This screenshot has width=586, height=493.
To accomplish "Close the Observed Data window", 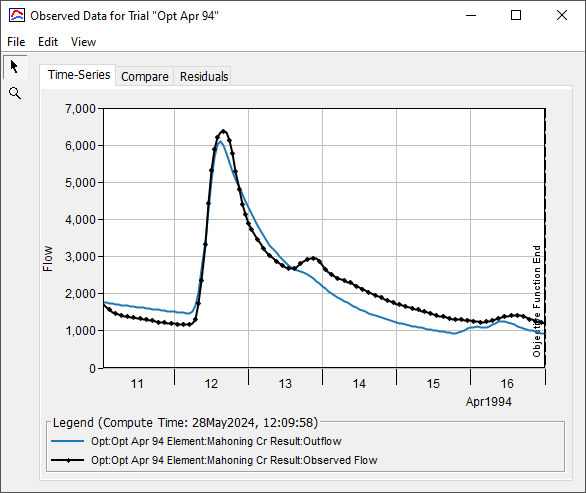I will (562, 15).
